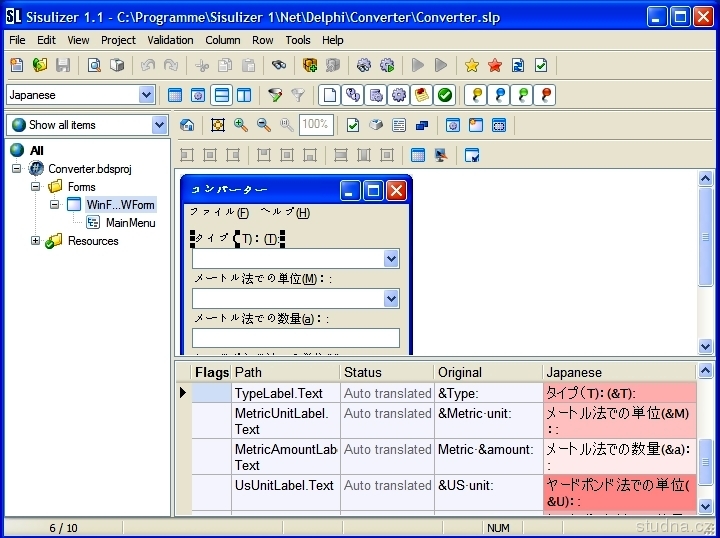720x538 pixels.
Task: Click the zoom in magnifier icon
Action: 241,125
